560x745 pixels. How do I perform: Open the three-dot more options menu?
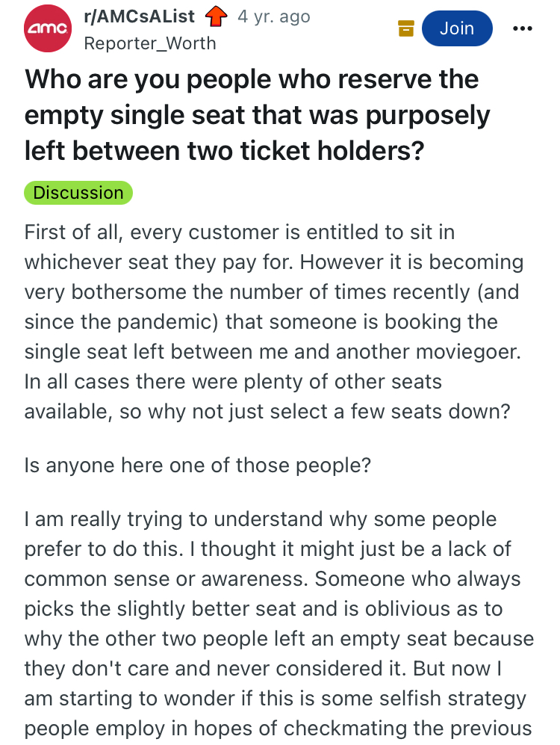523,28
